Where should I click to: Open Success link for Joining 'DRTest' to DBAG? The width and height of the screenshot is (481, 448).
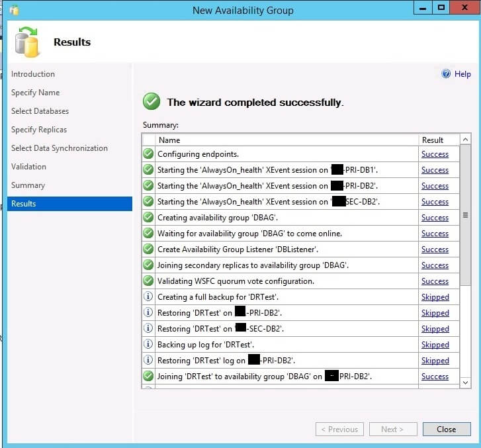[435, 376]
